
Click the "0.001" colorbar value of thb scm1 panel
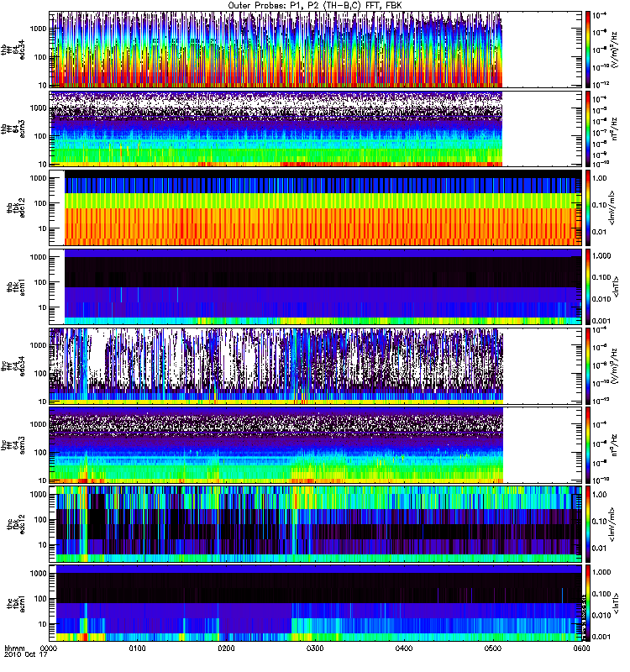point(601,321)
